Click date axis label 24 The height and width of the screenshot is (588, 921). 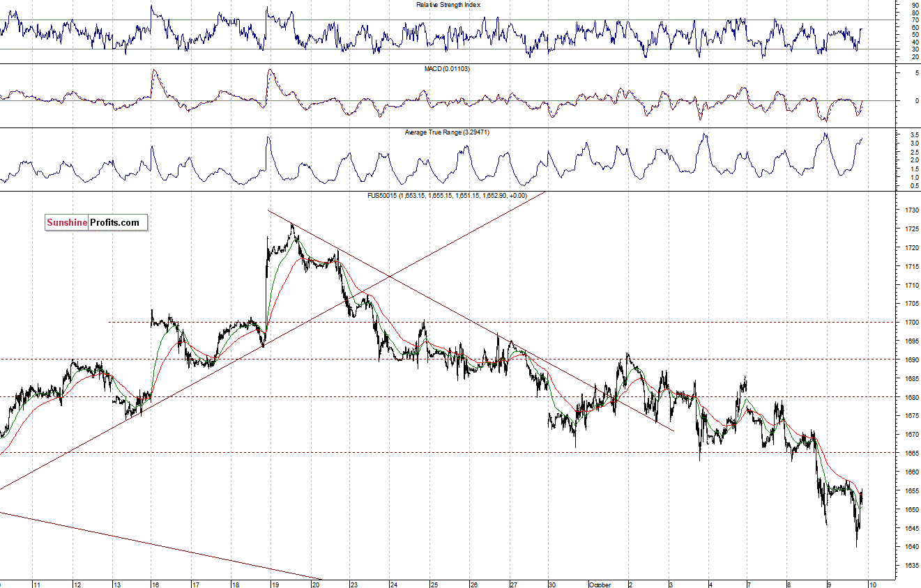394,585
